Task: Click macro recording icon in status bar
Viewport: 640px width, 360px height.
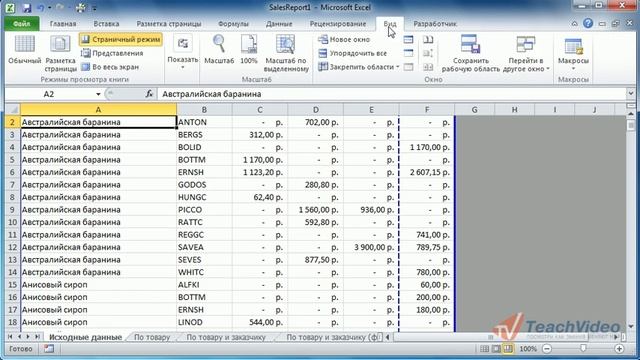Action: pyautogui.click(x=49, y=349)
